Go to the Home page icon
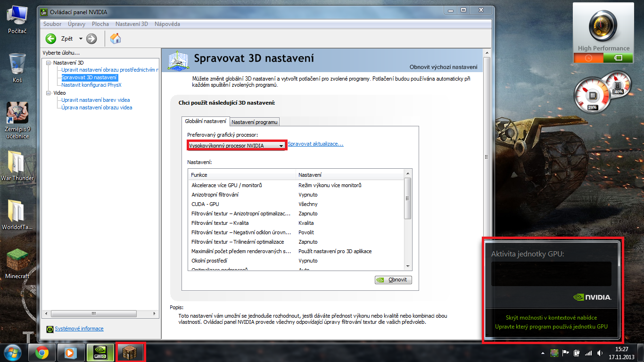644x362 pixels. 116,39
